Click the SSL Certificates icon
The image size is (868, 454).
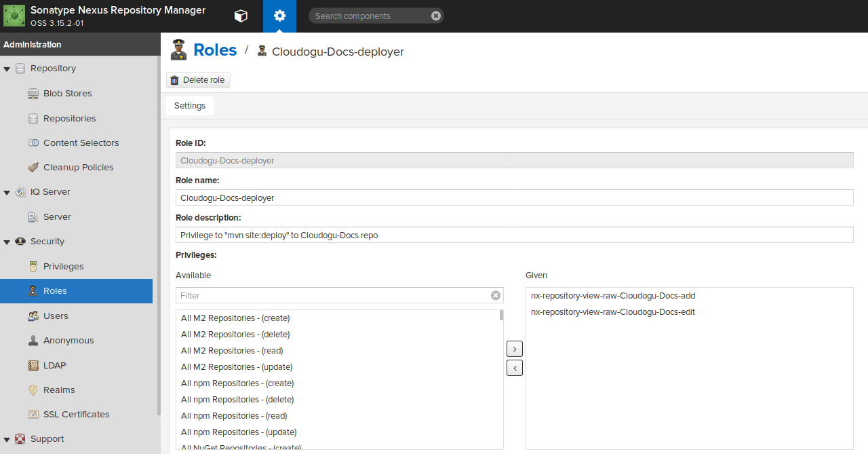click(x=33, y=415)
